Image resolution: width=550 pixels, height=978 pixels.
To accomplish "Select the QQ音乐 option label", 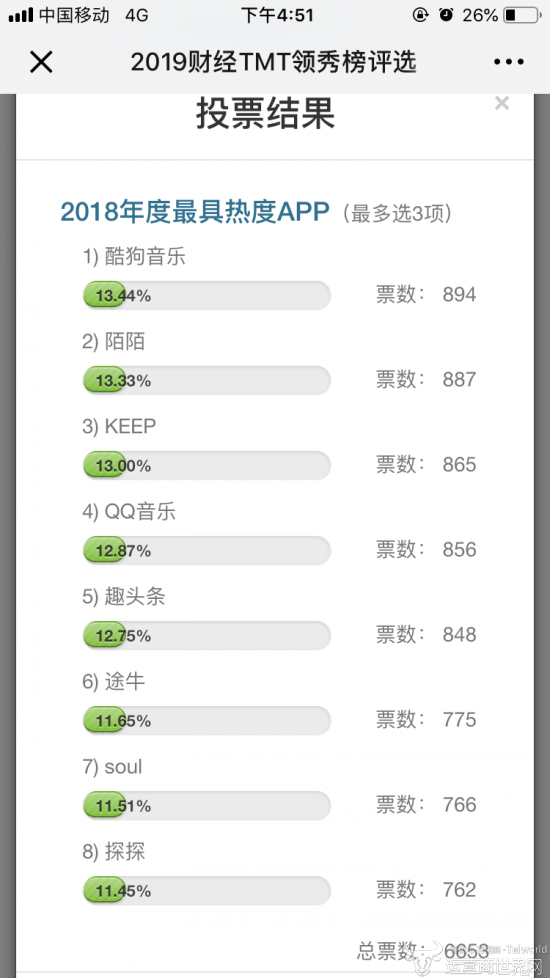I will click(x=129, y=511).
